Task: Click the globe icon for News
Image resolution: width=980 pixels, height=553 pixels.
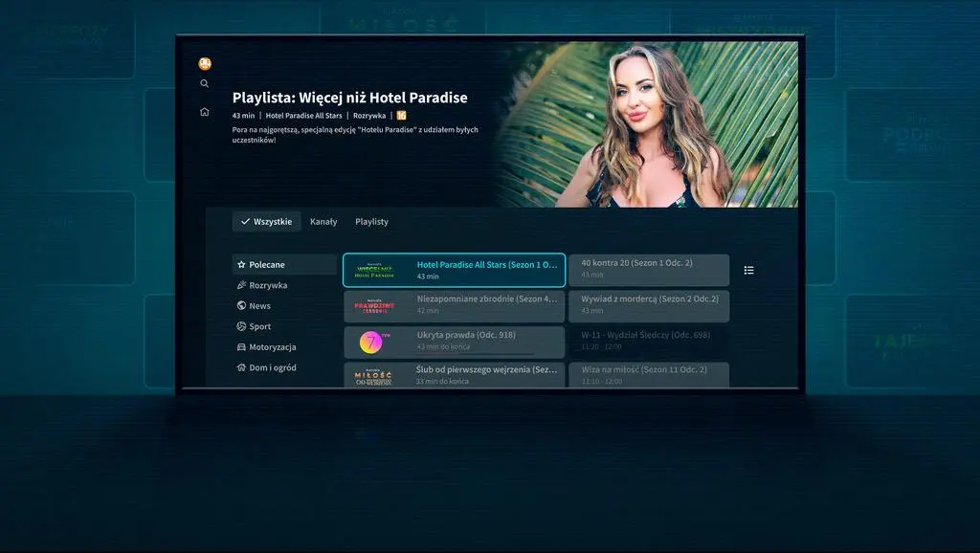Action: pyautogui.click(x=241, y=305)
